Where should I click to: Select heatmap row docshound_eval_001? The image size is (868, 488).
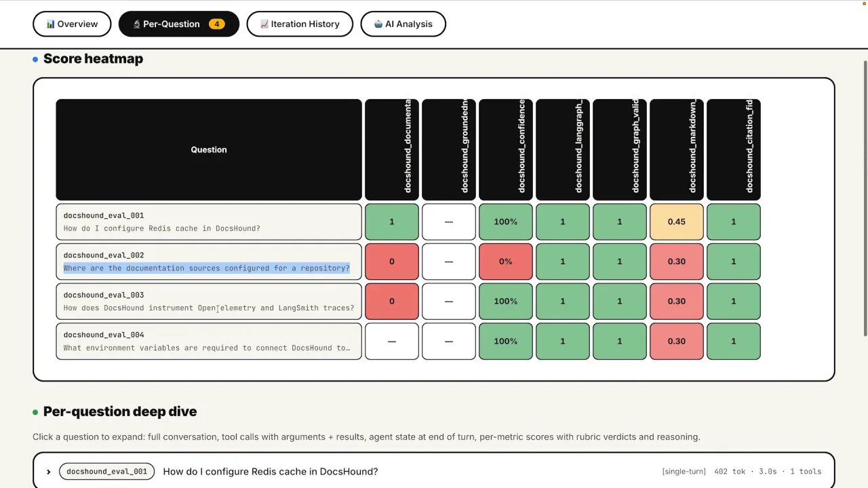tap(209, 222)
